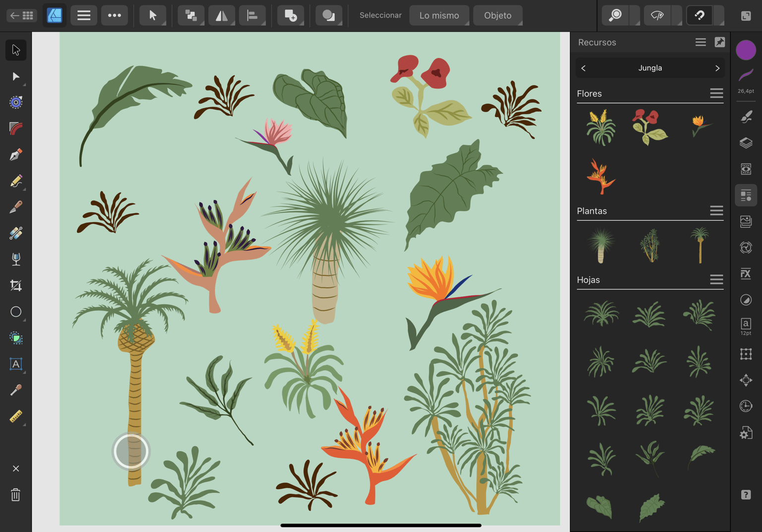Select the Vector Brush tool

coord(16,207)
